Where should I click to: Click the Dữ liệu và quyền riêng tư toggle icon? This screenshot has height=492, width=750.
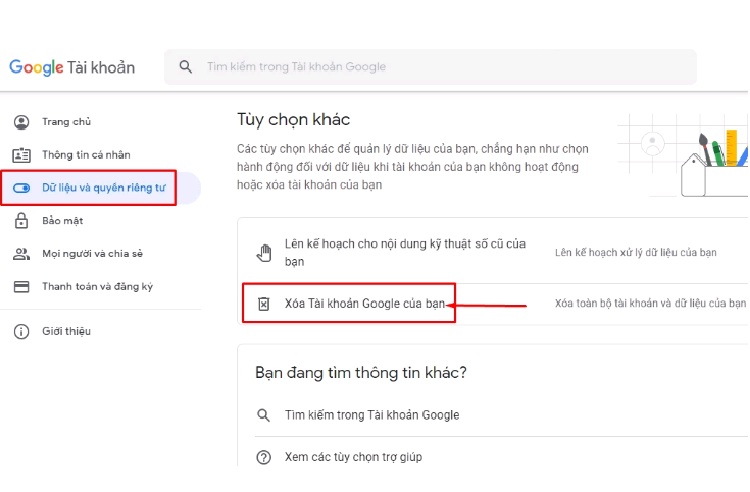click(22, 188)
